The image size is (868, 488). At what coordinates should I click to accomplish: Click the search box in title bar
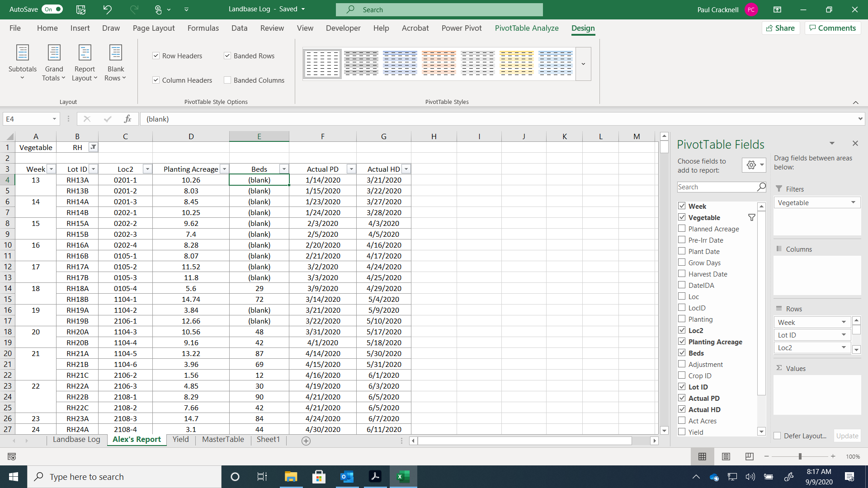click(439, 9)
